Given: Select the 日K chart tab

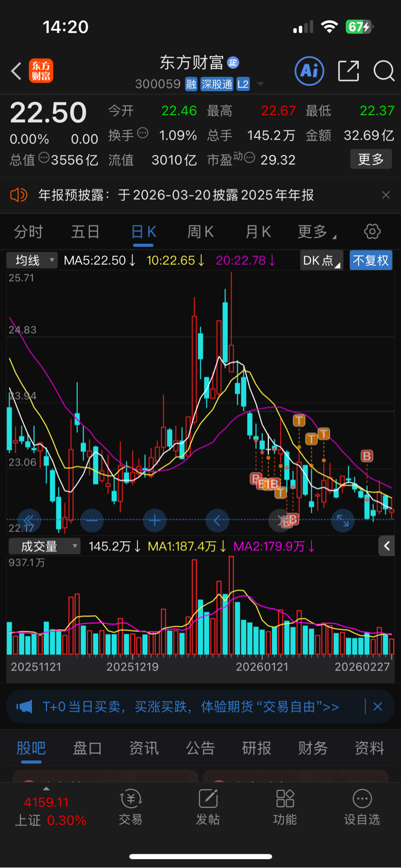Looking at the screenshot, I should (x=143, y=232).
